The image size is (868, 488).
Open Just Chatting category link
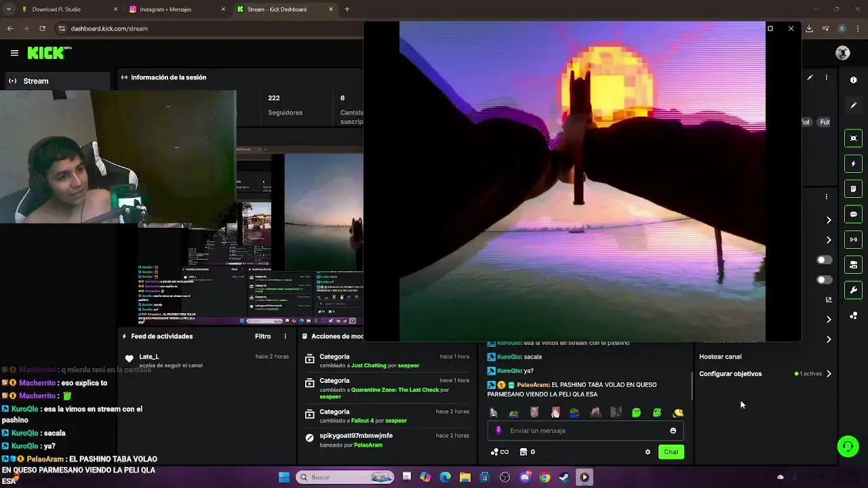pos(369,365)
